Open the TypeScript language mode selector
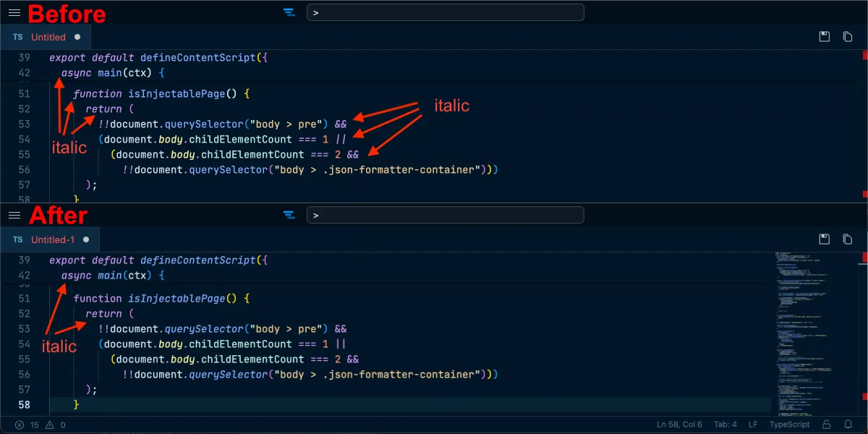Viewport: 868px width, 434px height. click(790, 425)
